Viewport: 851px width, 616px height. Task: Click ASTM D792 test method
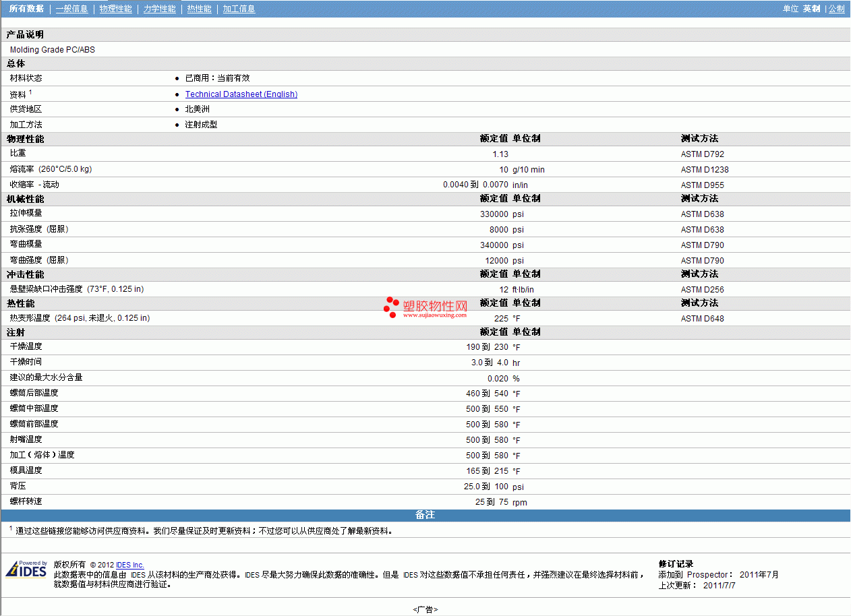pos(703,154)
